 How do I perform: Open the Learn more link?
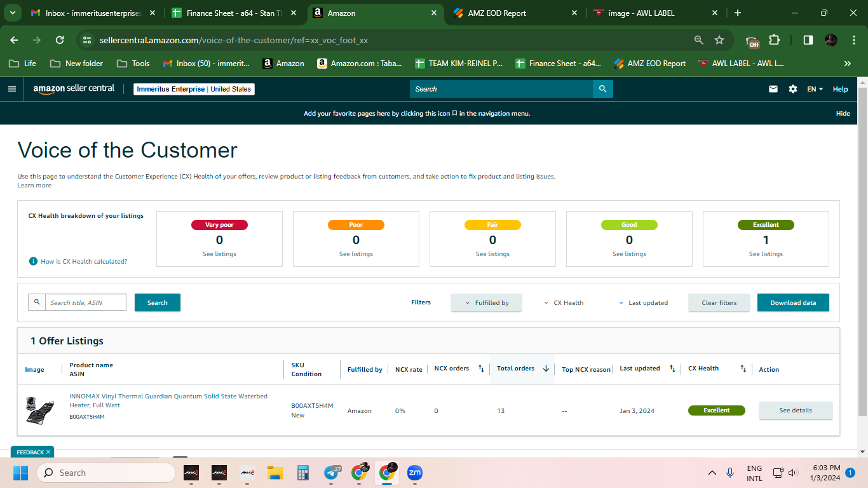(34, 186)
